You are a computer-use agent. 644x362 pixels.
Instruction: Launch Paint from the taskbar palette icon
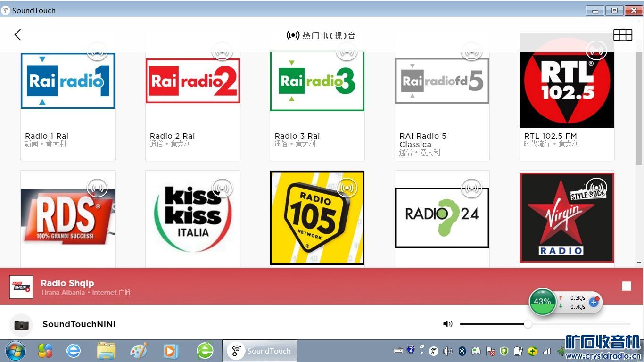click(139, 351)
